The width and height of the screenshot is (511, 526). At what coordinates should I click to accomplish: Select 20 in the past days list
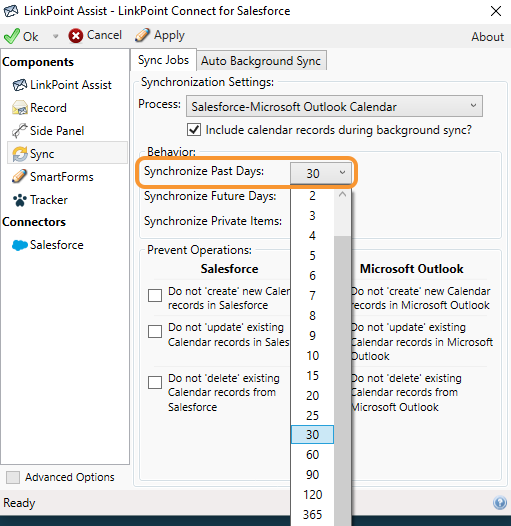(312, 396)
